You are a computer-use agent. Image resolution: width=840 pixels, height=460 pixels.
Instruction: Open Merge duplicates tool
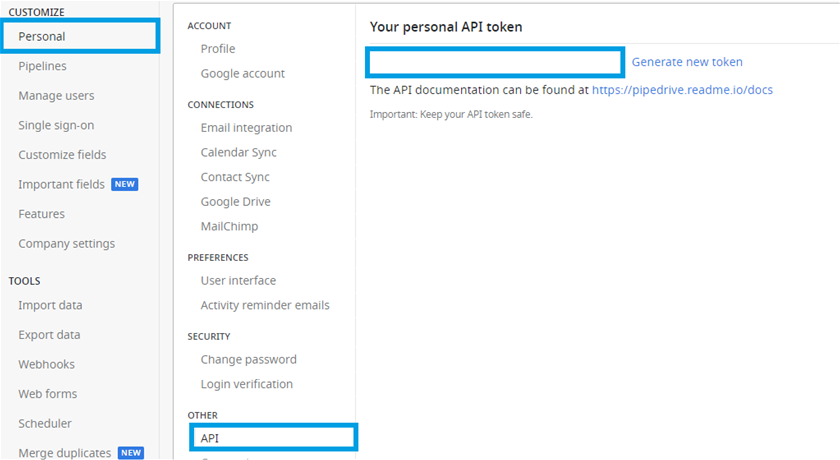64,453
